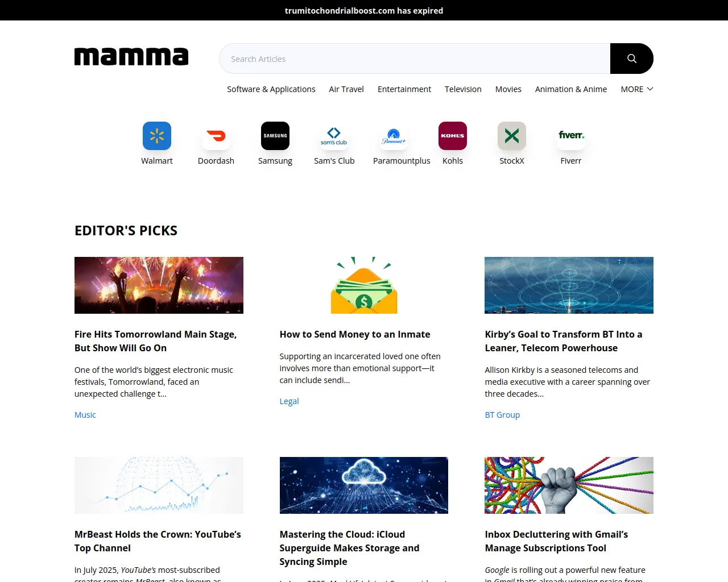Select the Samsung logo icon

275,136
